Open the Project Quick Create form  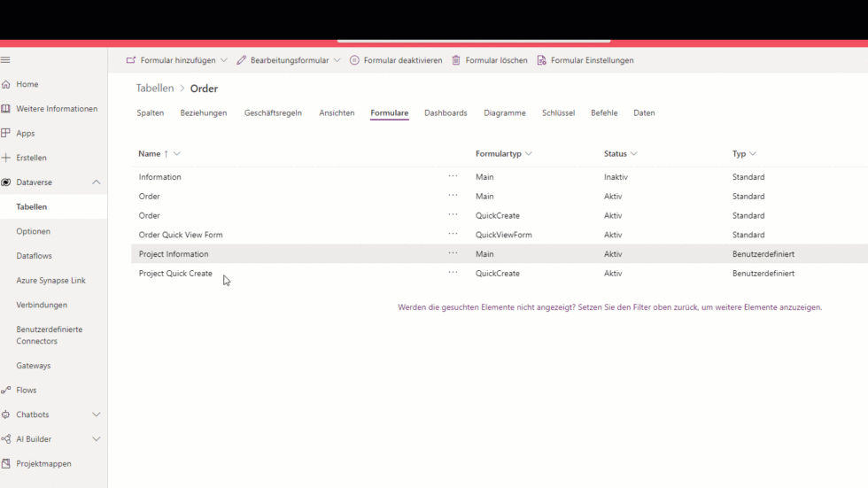click(x=175, y=274)
